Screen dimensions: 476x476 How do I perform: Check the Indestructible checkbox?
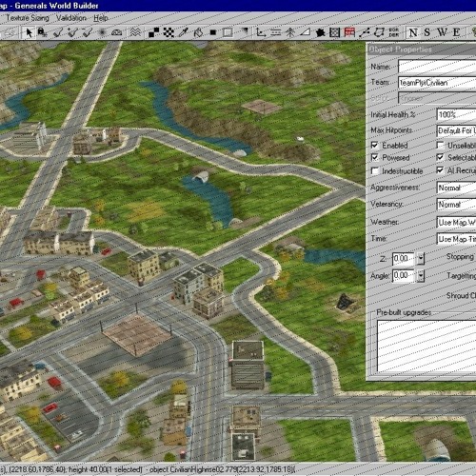tap(375, 171)
